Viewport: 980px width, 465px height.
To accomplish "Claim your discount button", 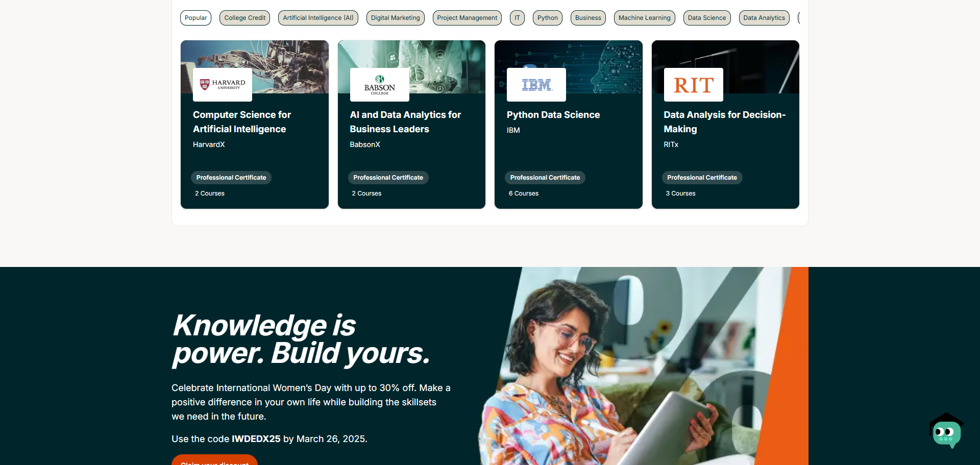I will coord(214,460).
